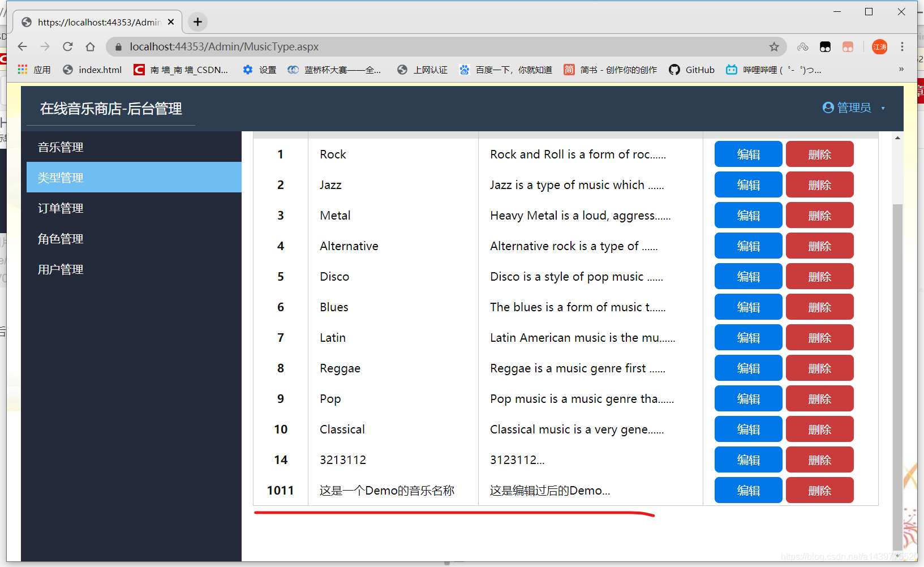Click the browser forward arrow

(x=45, y=46)
